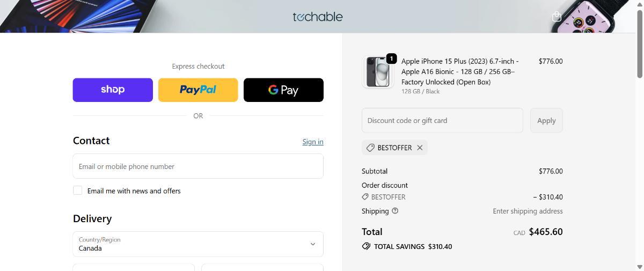Pay with the Shop express button

pyautogui.click(x=113, y=90)
